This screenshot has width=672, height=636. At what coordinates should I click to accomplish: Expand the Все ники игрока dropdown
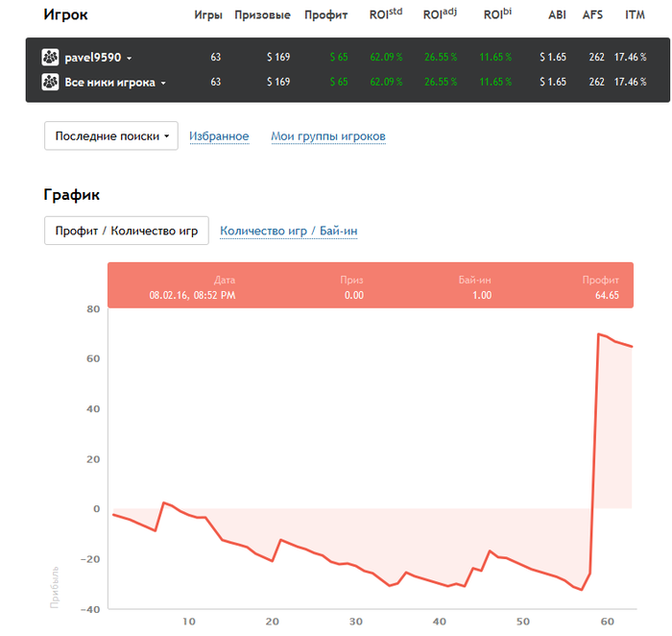click(163, 84)
